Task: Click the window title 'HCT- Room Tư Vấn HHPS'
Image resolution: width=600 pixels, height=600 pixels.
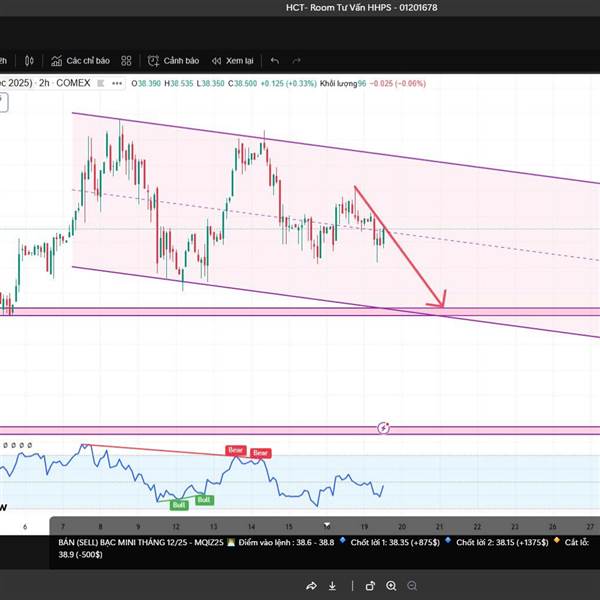Action: (339, 8)
